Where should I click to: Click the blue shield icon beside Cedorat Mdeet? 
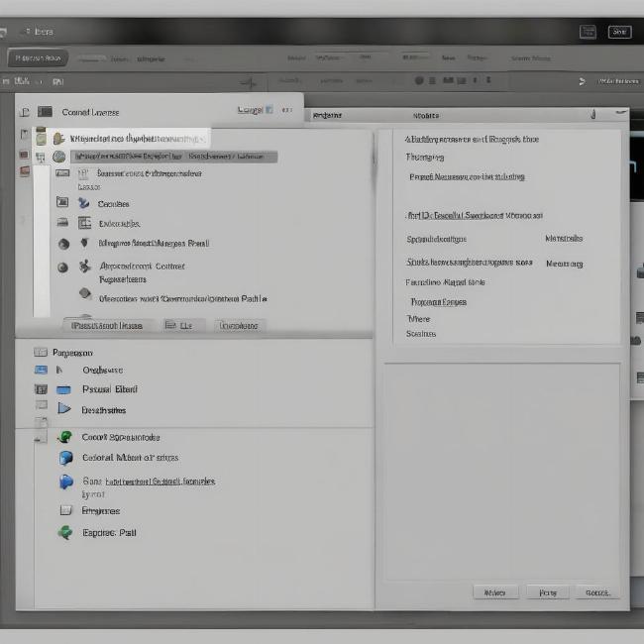tap(65, 457)
